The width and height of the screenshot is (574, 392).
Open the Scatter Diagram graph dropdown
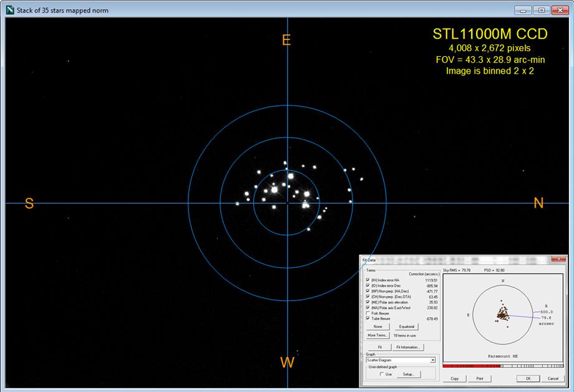click(432, 360)
